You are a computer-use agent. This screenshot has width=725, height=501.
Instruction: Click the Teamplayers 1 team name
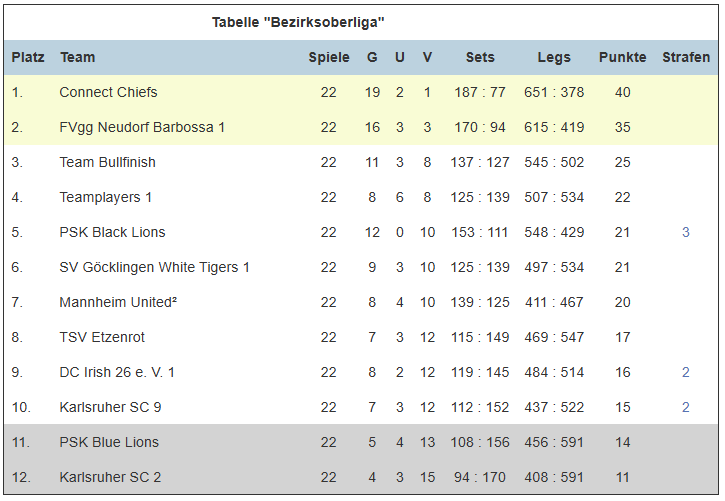[x=105, y=197]
